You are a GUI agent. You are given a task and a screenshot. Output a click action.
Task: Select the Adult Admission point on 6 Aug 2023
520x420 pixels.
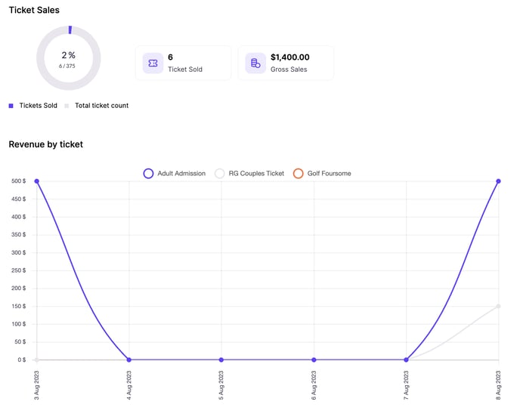coord(314,360)
